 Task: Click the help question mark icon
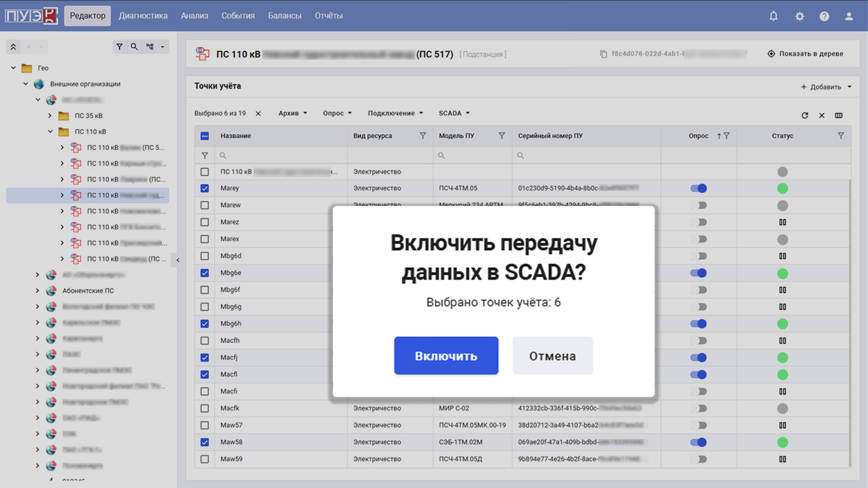click(x=824, y=16)
